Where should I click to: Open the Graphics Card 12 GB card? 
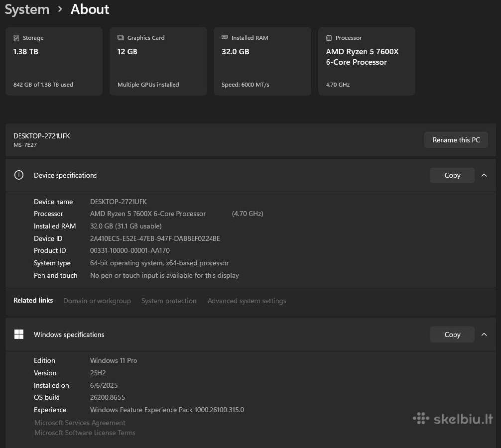point(158,61)
